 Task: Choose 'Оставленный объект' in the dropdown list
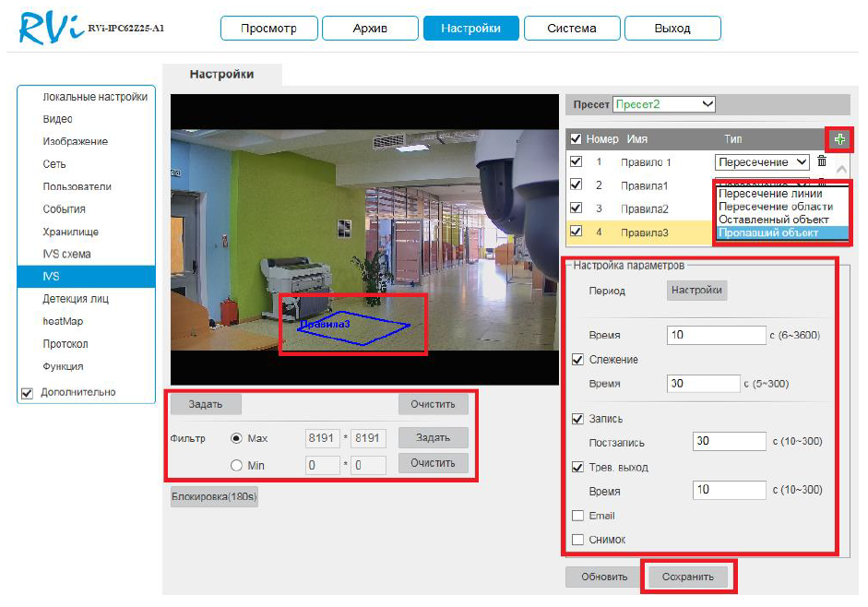[774, 220]
